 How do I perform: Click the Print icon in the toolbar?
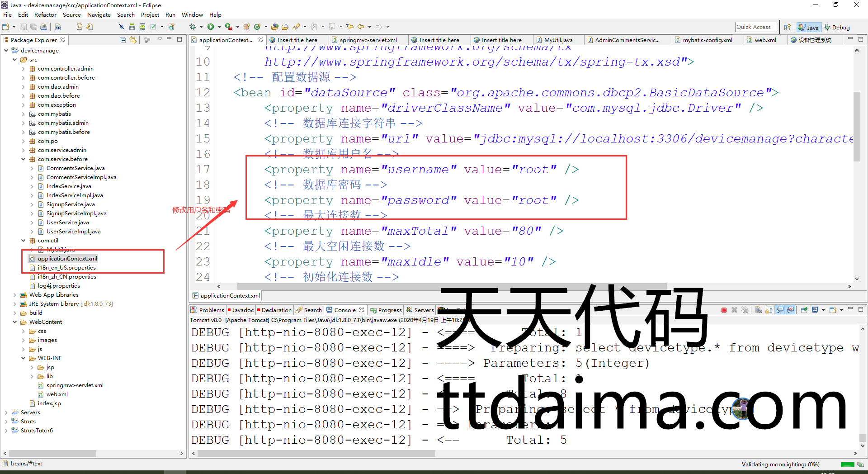tap(43, 27)
